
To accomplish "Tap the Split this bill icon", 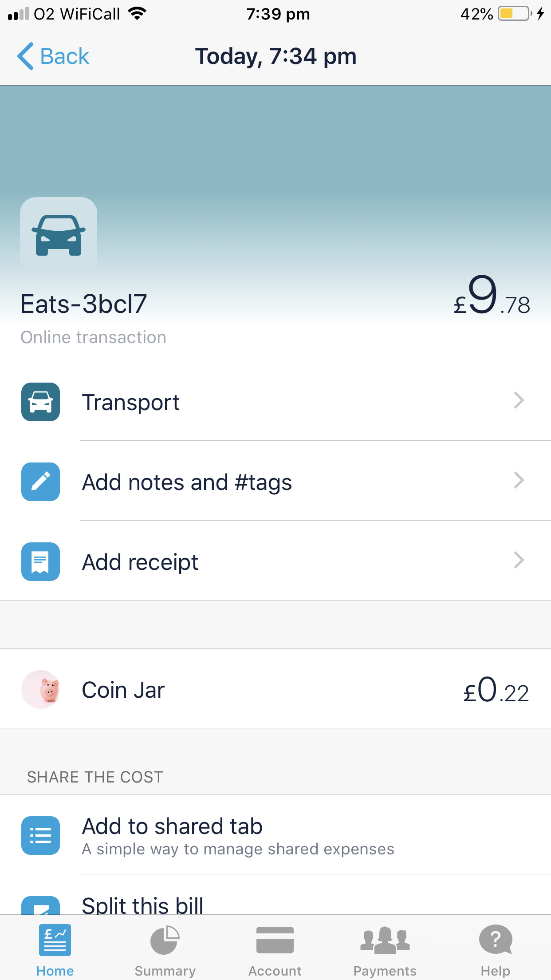I will click(x=40, y=906).
